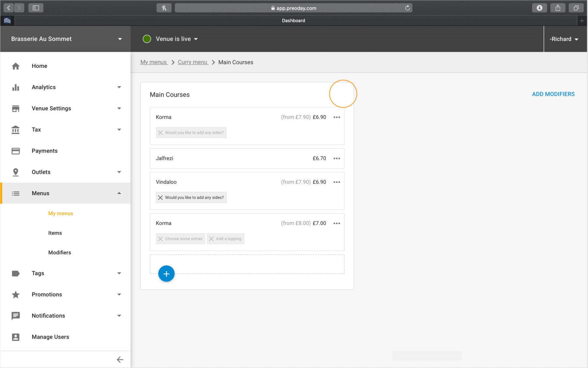Select My menus in sidebar
The height and width of the screenshot is (368, 588).
tap(61, 213)
